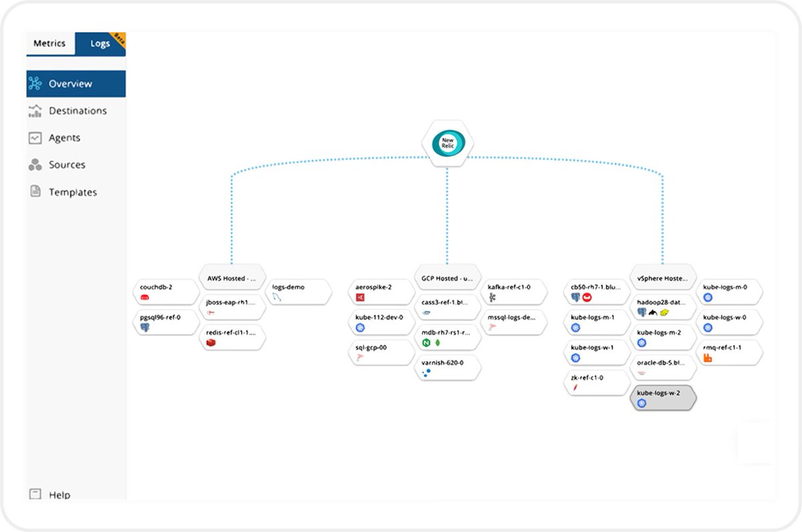The width and height of the screenshot is (802, 532).
Task: Select the aerospike-2 agent label
Action: click(x=374, y=287)
